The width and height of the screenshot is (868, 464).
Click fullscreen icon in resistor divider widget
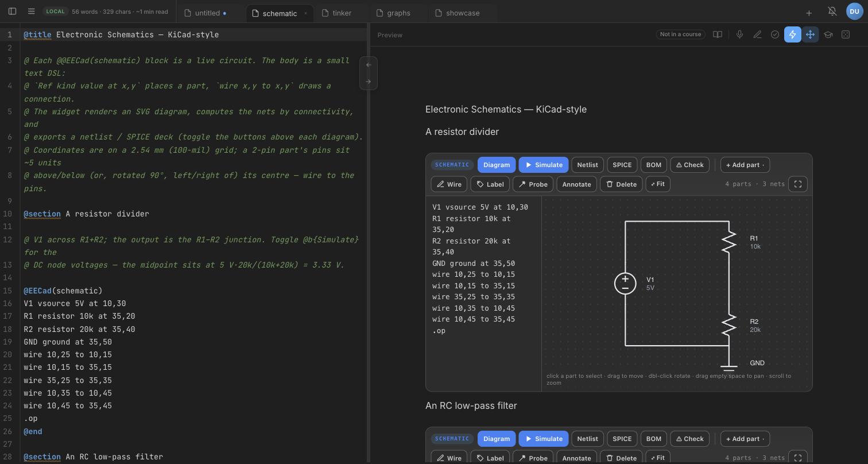tap(798, 184)
